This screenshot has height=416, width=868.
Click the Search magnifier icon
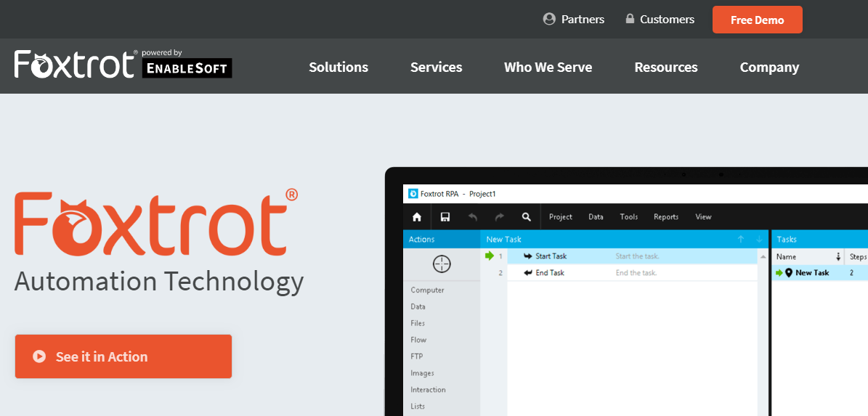[x=526, y=216]
